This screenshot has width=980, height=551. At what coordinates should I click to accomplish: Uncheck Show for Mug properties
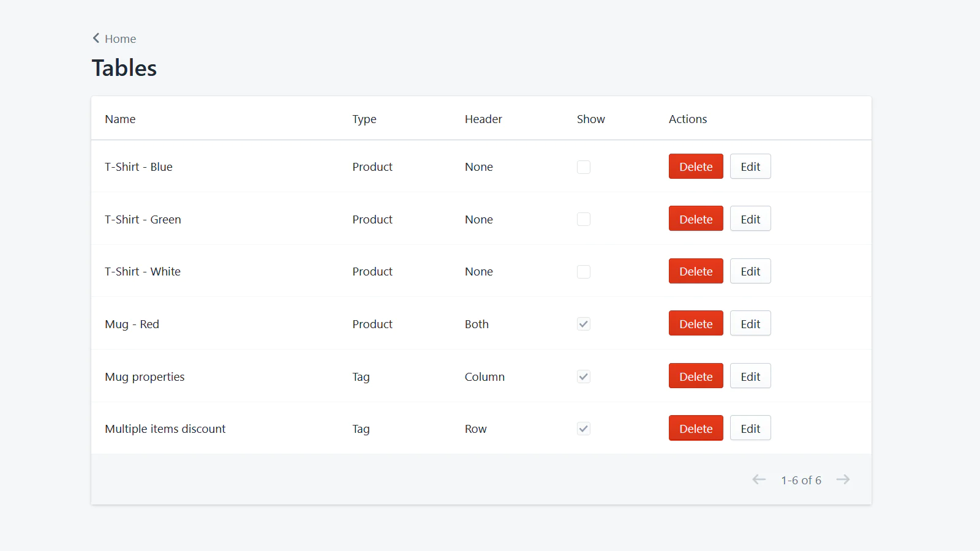583,377
